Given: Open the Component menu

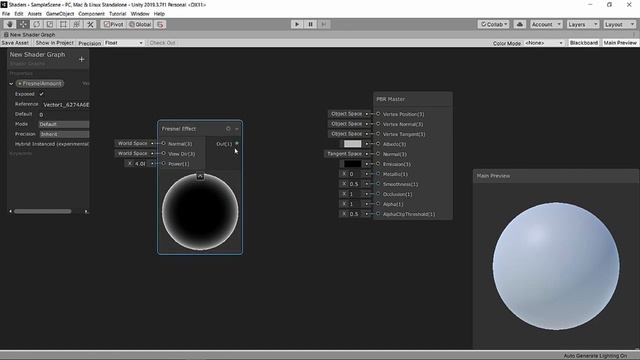Looking at the screenshot, I should 91,13.
